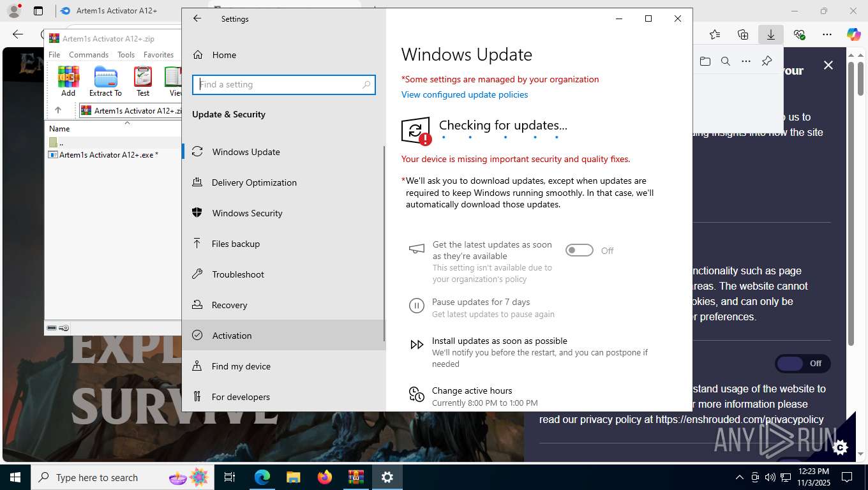Image resolution: width=868 pixels, height=490 pixels.
Task: Click Install updates as soon as possible
Action: pyautogui.click(x=499, y=341)
